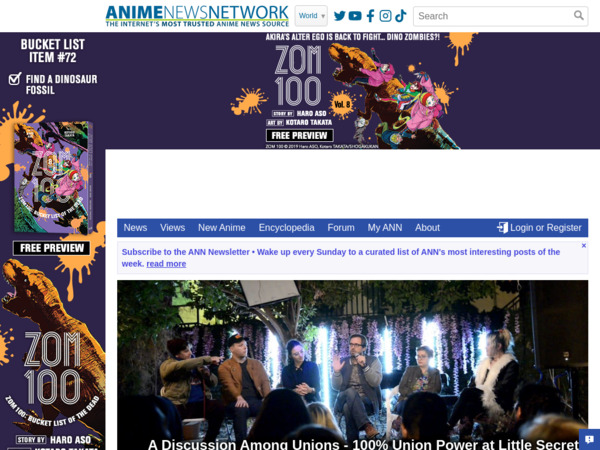Image resolution: width=600 pixels, height=450 pixels.
Task: Open ANN's Twitter page icon
Action: pyautogui.click(x=339, y=16)
